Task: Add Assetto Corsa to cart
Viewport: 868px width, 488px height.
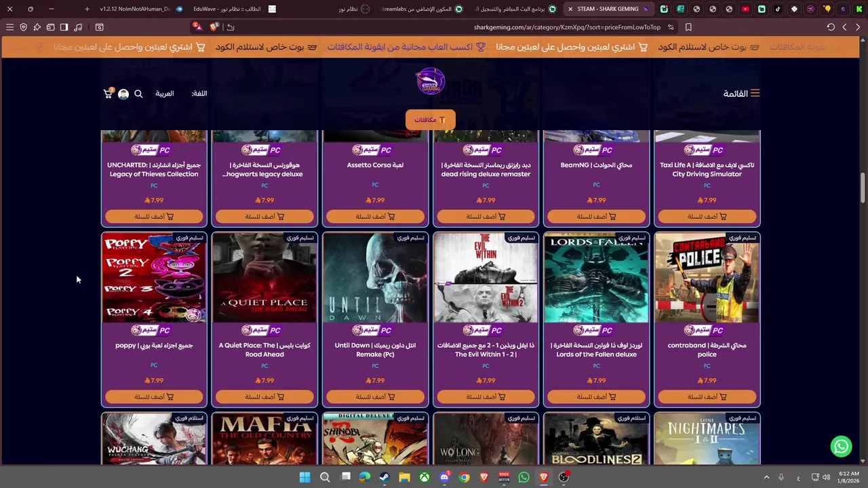Action: (x=375, y=216)
